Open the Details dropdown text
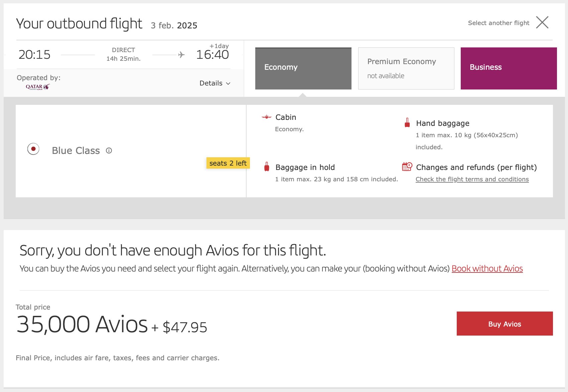The width and height of the screenshot is (568, 392). pyautogui.click(x=211, y=83)
